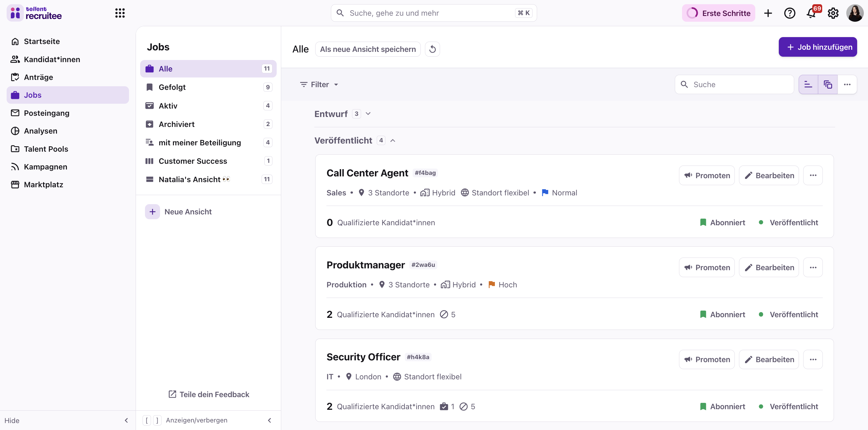
Task: Click the plus icon in top bar
Action: tap(768, 13)
